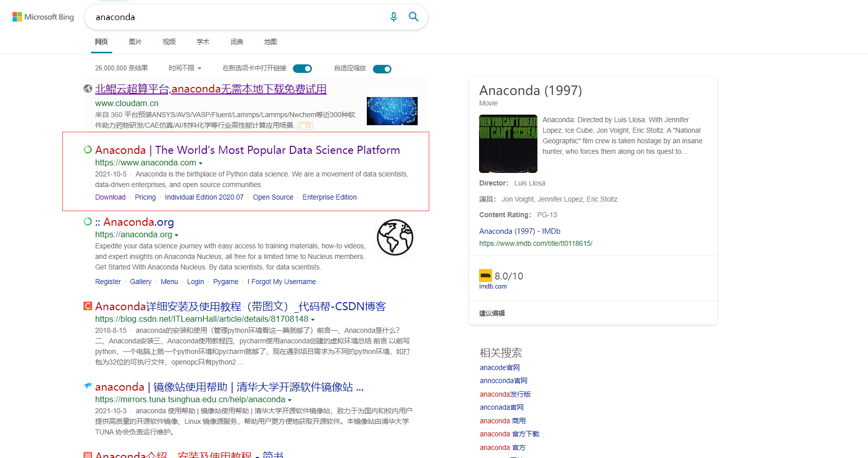This screenshot has height=458, width=868.
Task: Click I Forgot My Username sublink
Action: pyautogui.click(x=282, y=282)
